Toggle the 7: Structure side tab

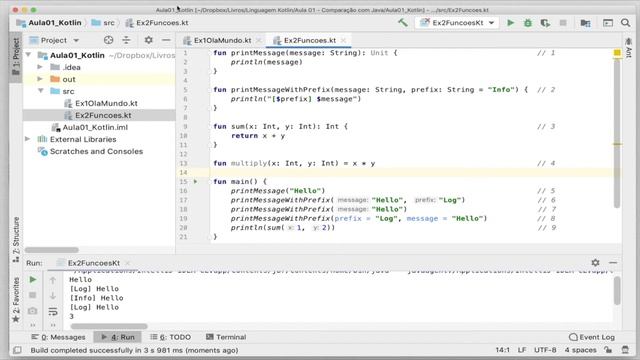16,240
